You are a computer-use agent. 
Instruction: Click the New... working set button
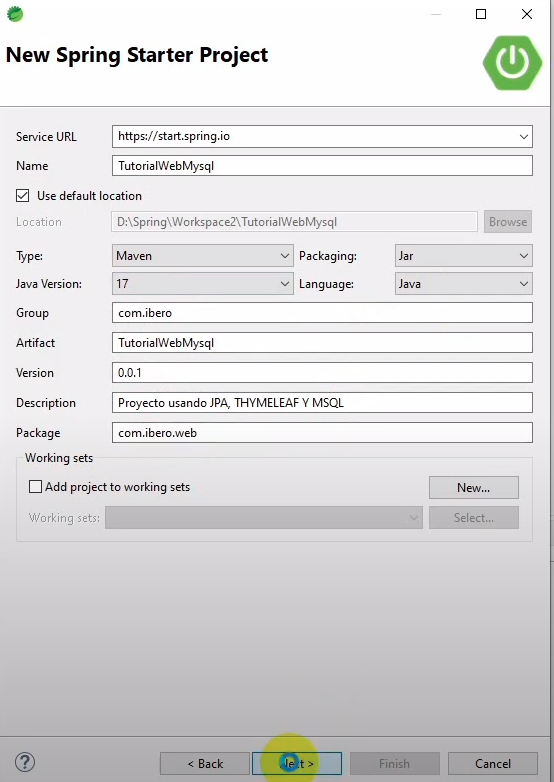[x=474, y=488]
